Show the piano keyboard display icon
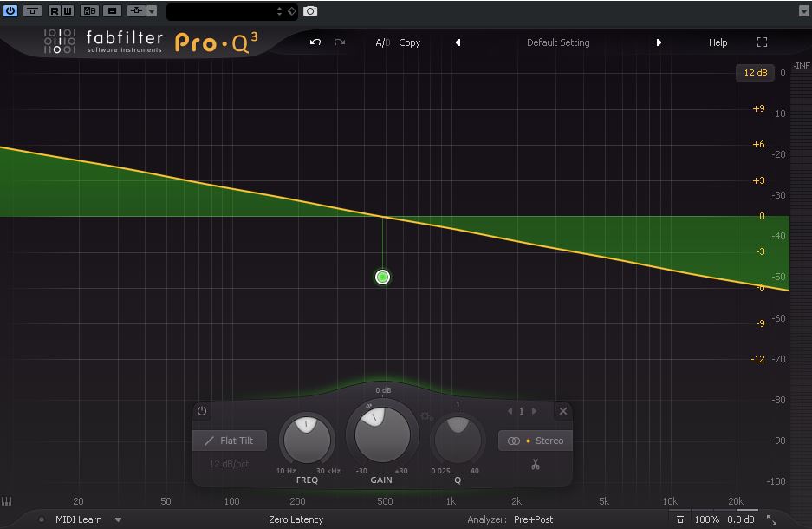The height and width of the screenshot is (529, 812). (x=7, y=501)
